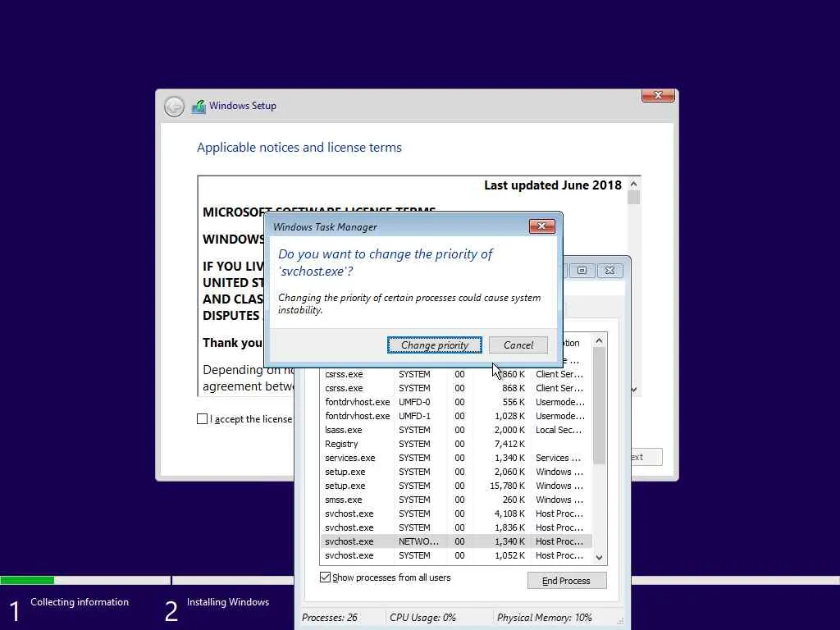Click the Windows Setup back arrow
The image size is (840, 630).
click(174, 107)
